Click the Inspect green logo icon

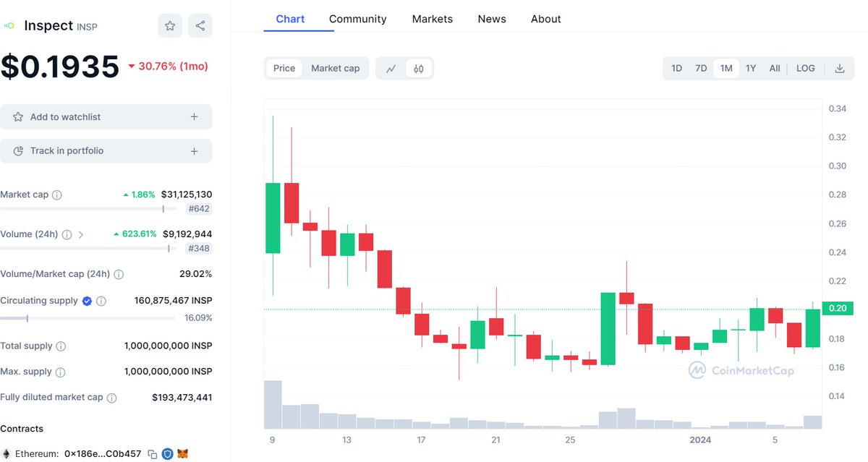pos(9,26)
